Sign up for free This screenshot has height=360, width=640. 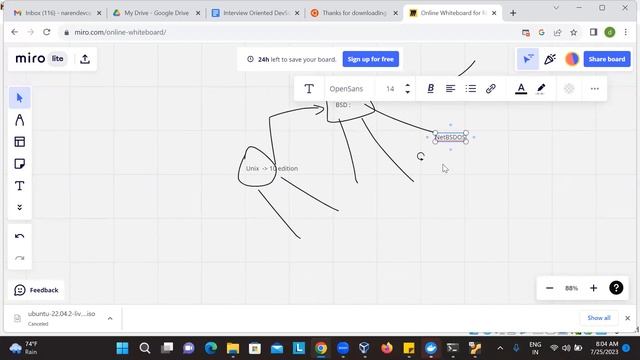click(371, 59)
